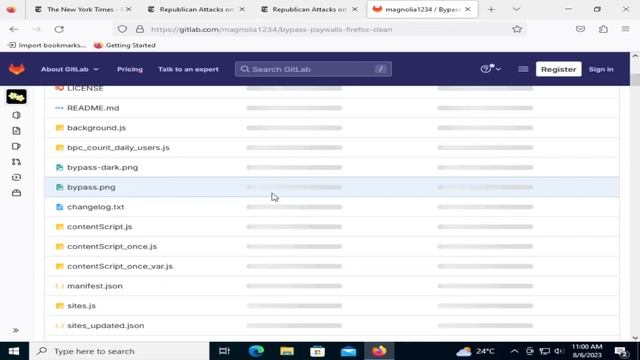Click Import bookmarks toolbar item
Screen dimensions: 640x360
click(47, 45)
